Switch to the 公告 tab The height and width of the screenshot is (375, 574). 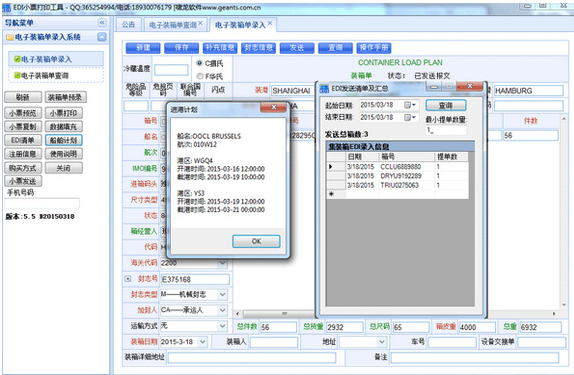[128, 25]
